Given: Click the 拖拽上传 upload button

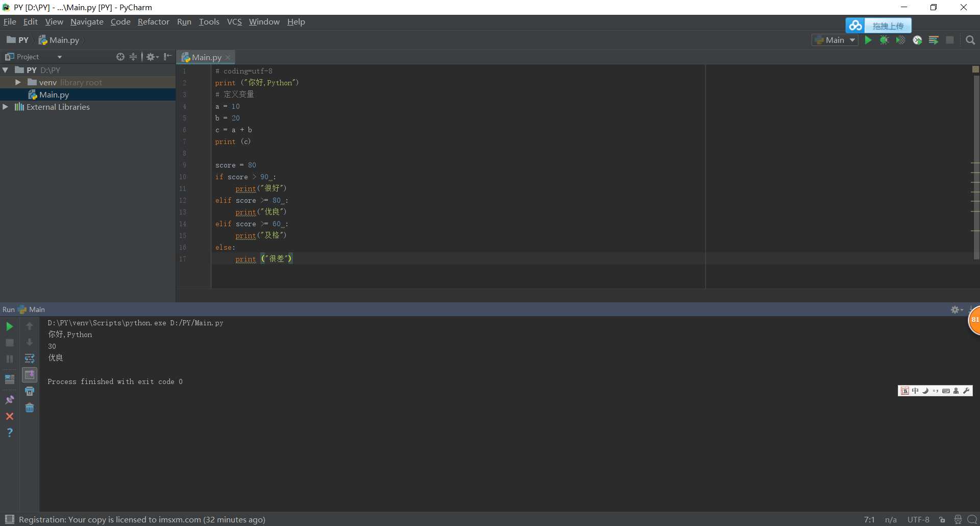Looking at the screenshot, I should 888,26.
